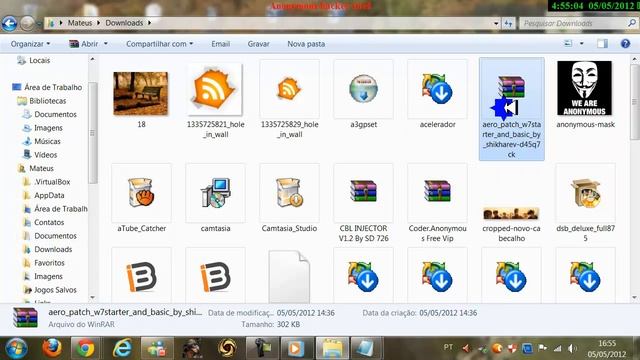Select Favoritos folder in navigation pane

[49, 262]
